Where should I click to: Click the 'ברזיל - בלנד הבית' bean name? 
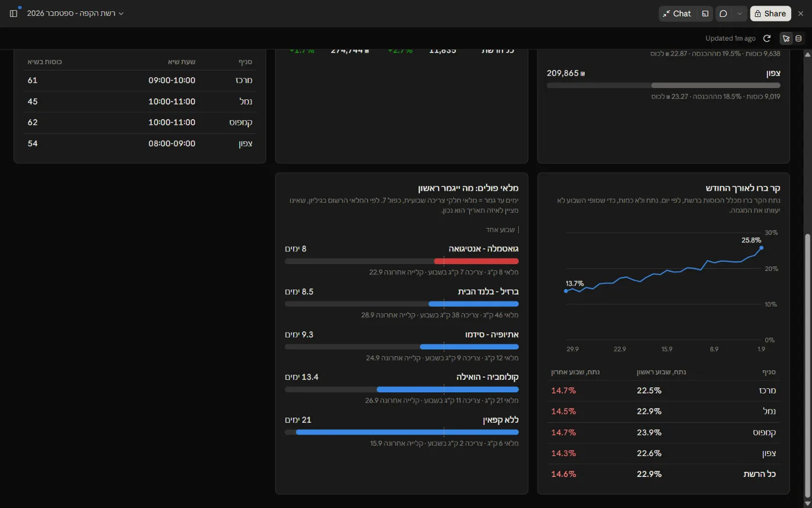488,291
